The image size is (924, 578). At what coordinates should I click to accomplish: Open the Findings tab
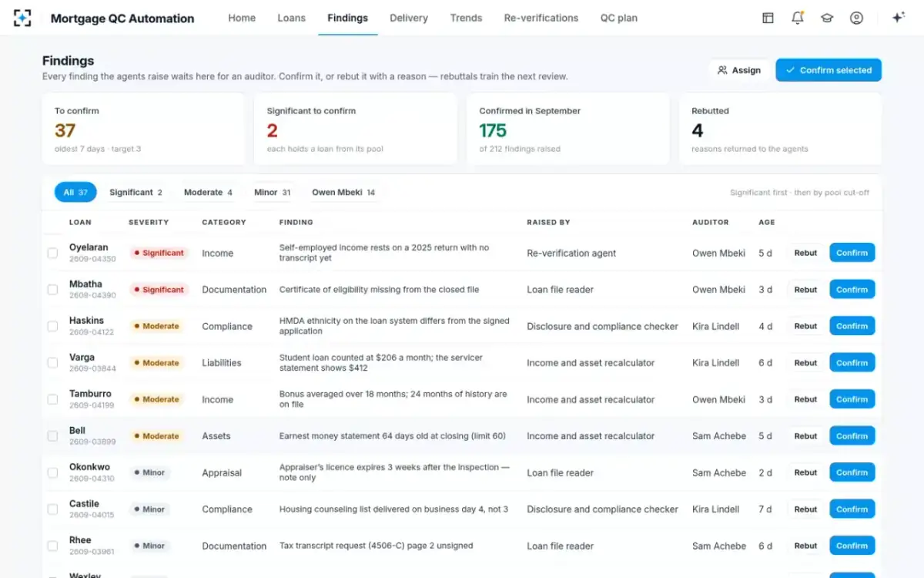coord(347,18)
